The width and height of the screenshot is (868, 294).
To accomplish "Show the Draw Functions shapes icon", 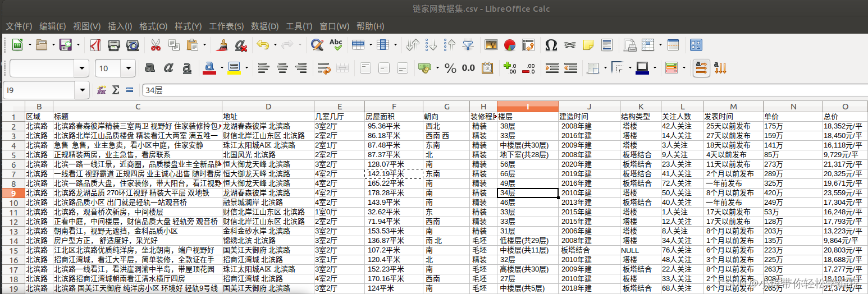I will point(696,45).
